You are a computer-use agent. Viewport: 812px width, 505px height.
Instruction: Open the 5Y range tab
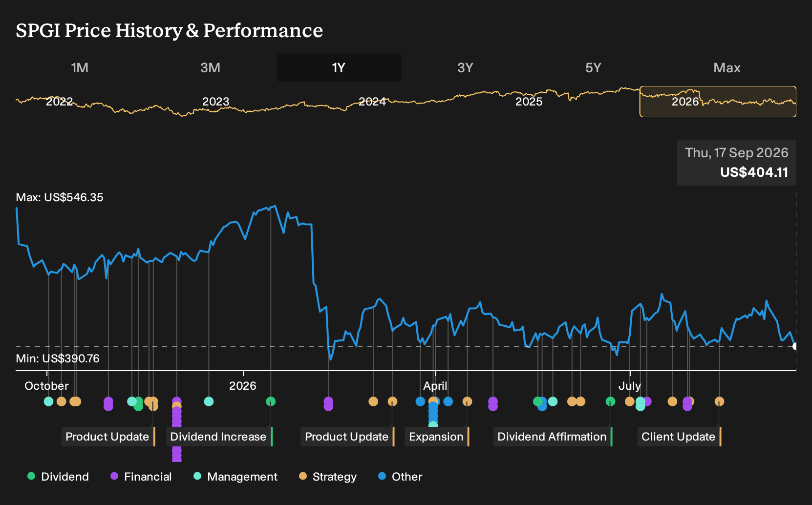tap(593, 67)
